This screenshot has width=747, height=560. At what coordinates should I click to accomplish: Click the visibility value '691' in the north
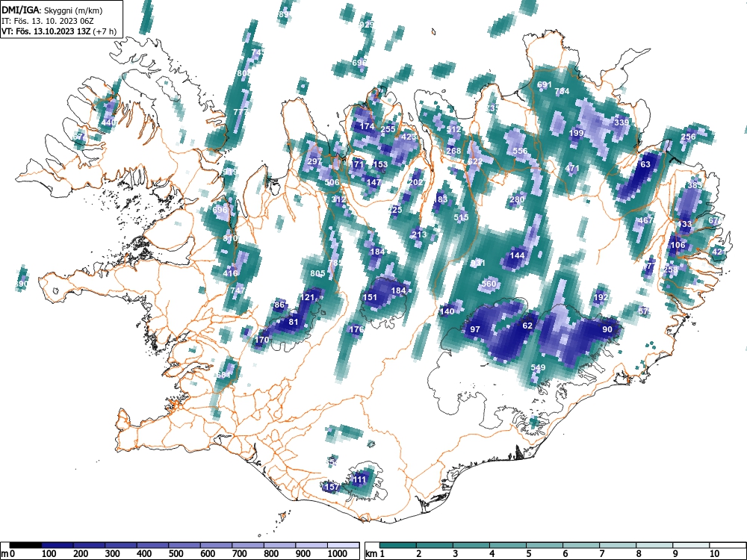pyautogui.click(x=545, y=84)
